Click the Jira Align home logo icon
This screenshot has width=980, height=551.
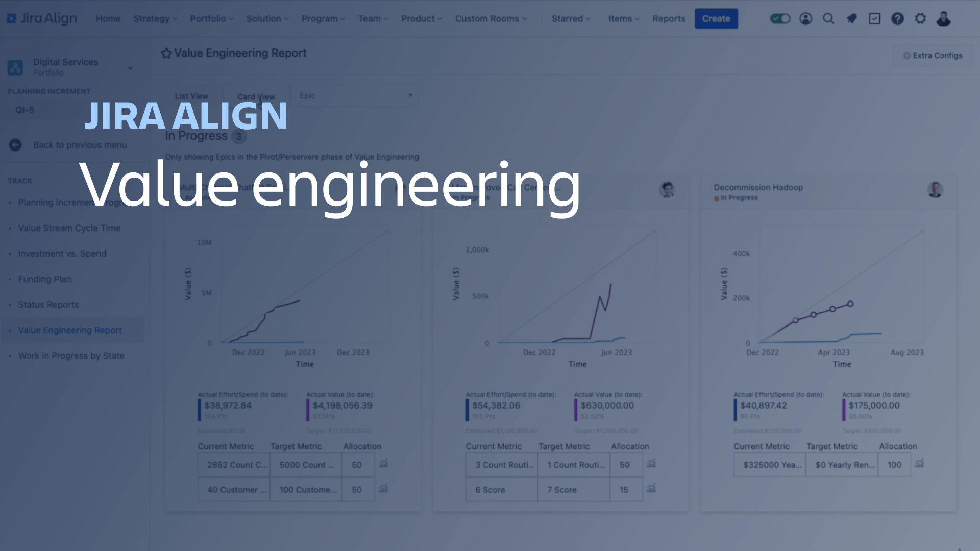(x=12, y=18)
